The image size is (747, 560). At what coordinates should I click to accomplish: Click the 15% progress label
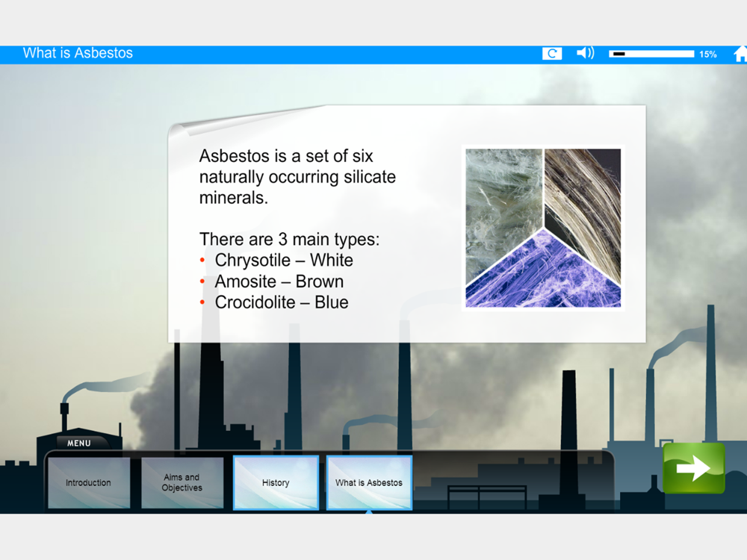tap(708, 55)
